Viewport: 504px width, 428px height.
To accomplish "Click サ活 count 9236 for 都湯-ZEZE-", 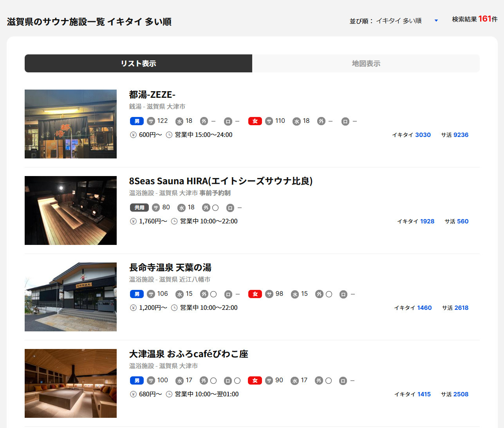I will 461,135.
